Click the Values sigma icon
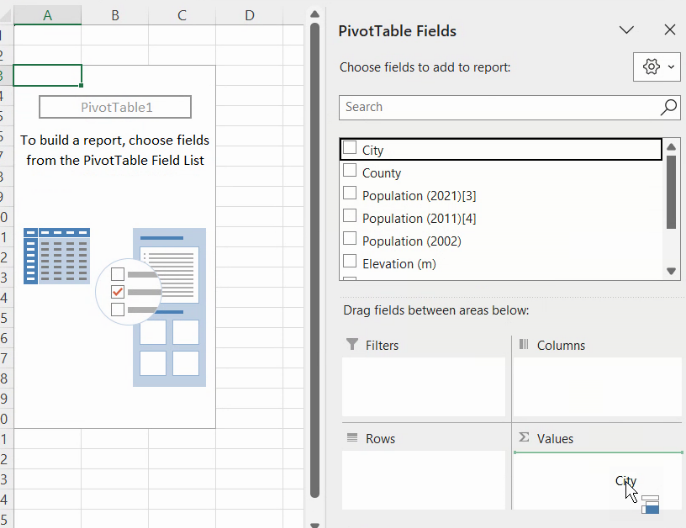Viewport: 686px width, 528px height. [x=523, y=438]
